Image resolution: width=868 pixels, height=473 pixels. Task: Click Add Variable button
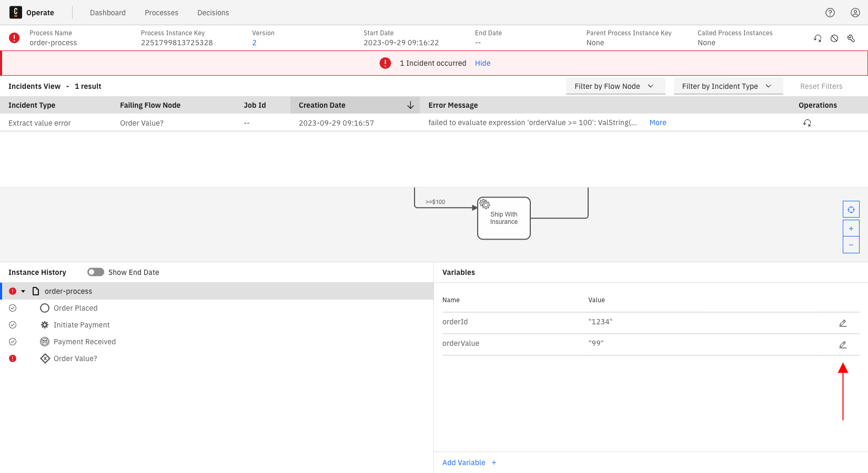[469, 462]
